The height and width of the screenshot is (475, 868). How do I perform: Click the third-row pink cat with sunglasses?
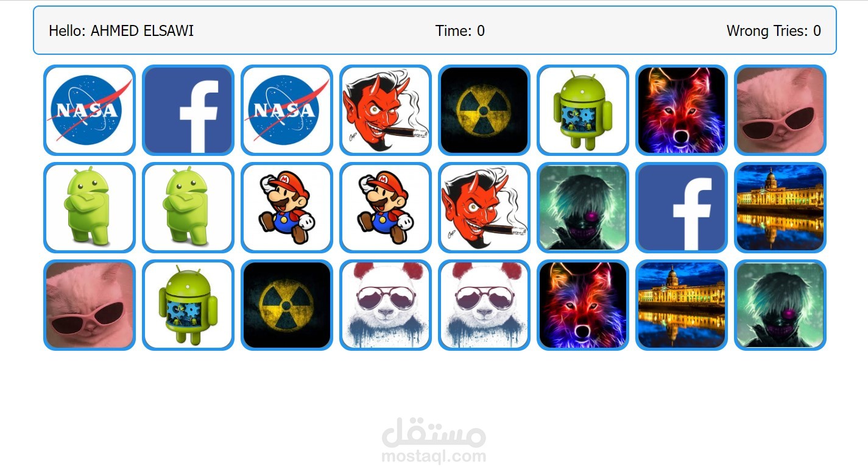[x=90, y=305]
